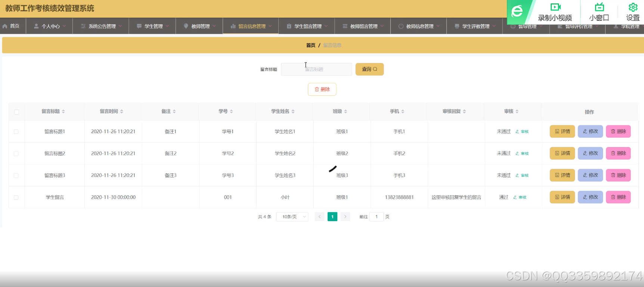Screen dimensions: 644x287
Task: Sort 班级 column with sort arrows
Action: (x=346, y=112)
